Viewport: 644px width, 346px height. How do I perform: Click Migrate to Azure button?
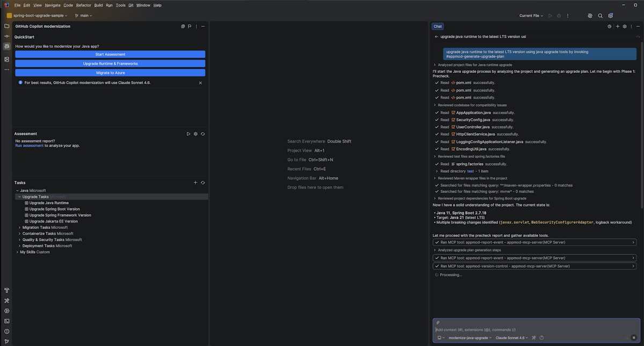pos(110,72)
